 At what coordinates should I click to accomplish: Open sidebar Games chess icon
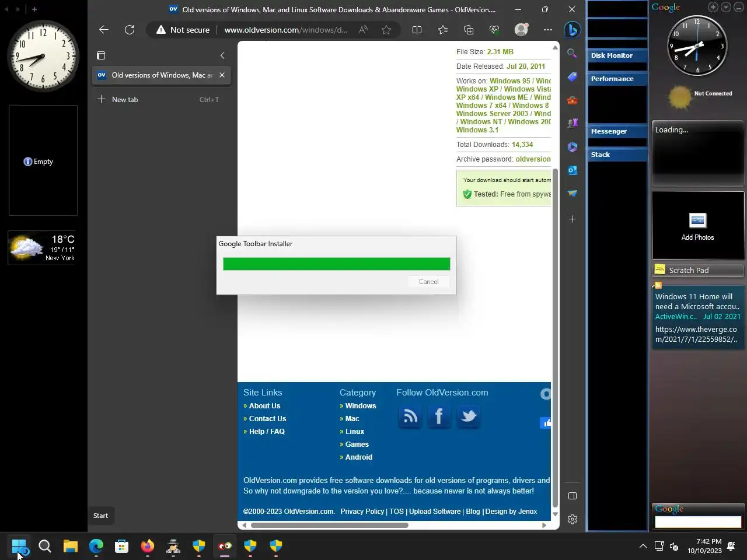pos(573,124)
